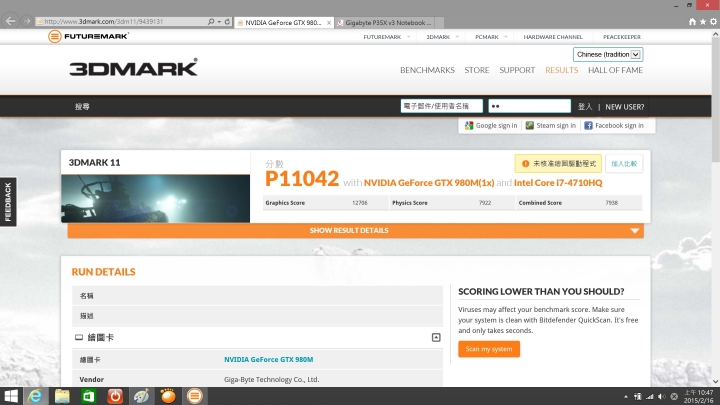This screenshot has width=720, height=405.
Task: Click the Combined Score value 7938
Action: coord(611,202)
